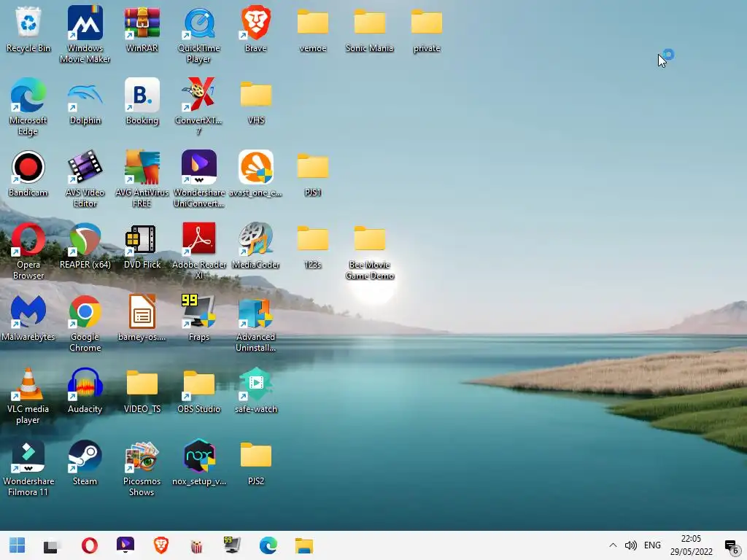
Task: Select the VIDEO_TS folder
Action: tap(142, 391)
